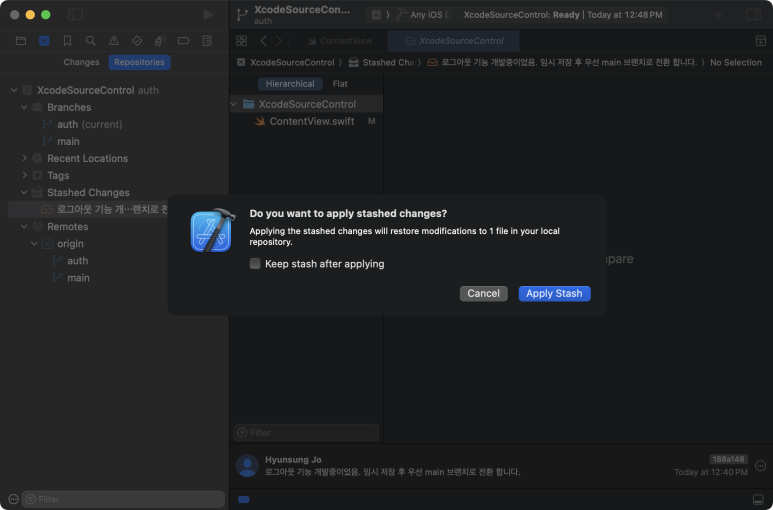Open the Report navigator icon
The height and width of the screenshot is (510, 773).
pos(207,40)
